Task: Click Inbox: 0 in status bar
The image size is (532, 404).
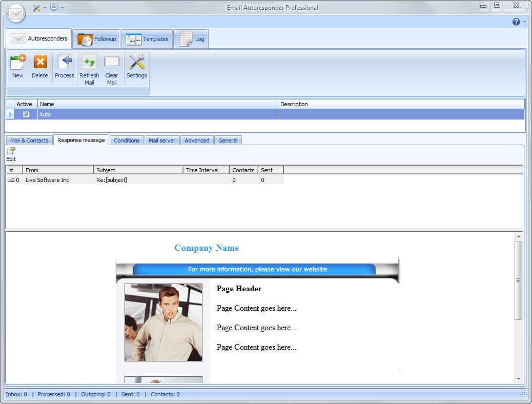Action: (16, 394)
